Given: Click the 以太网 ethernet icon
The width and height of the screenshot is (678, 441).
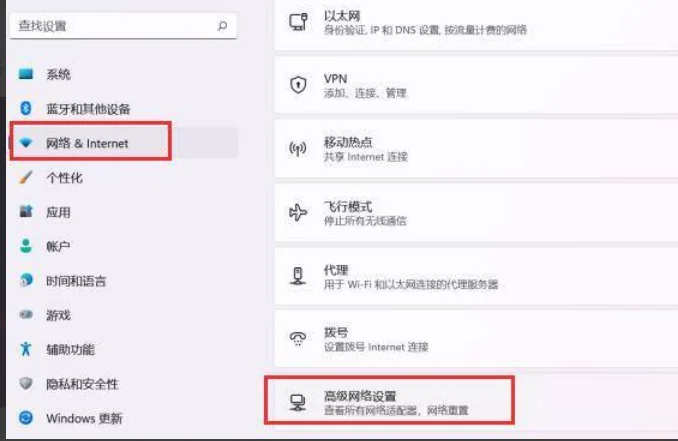Looking at the screenshot, I should click(298, 22).
